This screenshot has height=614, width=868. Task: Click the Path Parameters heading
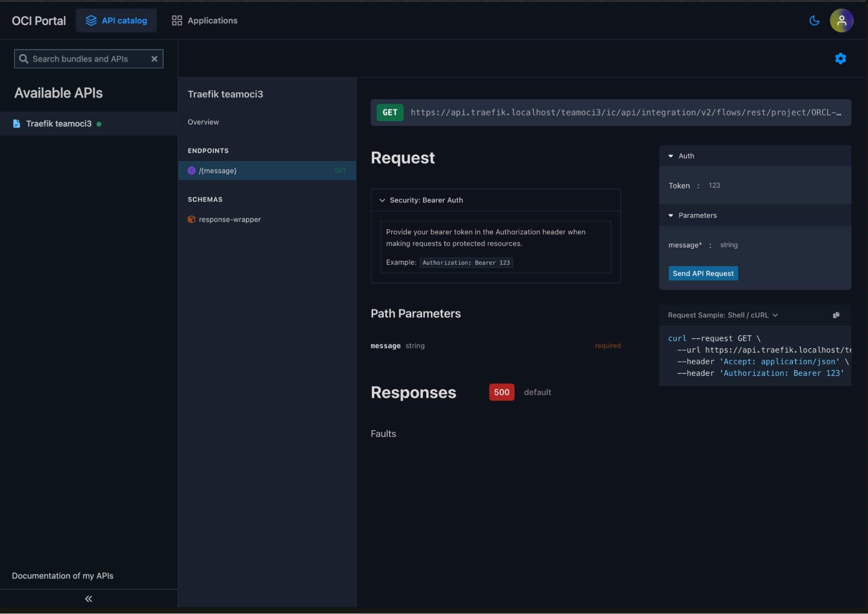[416, 314]
